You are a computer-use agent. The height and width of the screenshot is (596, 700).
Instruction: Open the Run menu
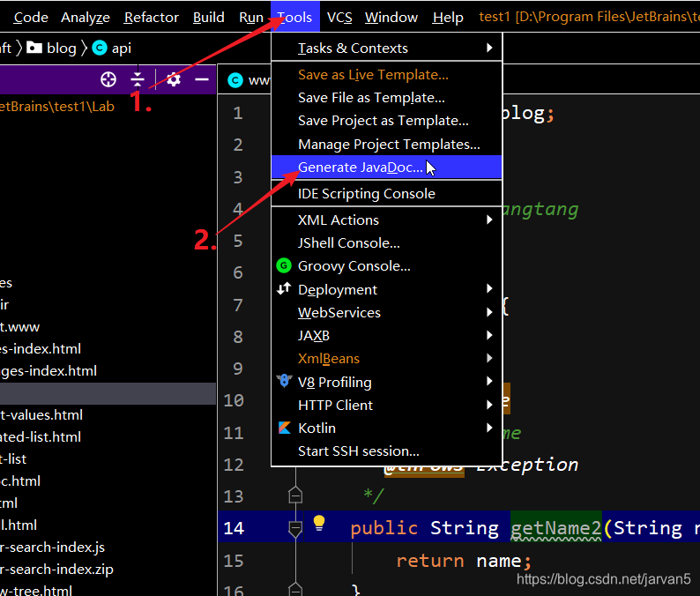pyautogui.click(x=251, y=17)
